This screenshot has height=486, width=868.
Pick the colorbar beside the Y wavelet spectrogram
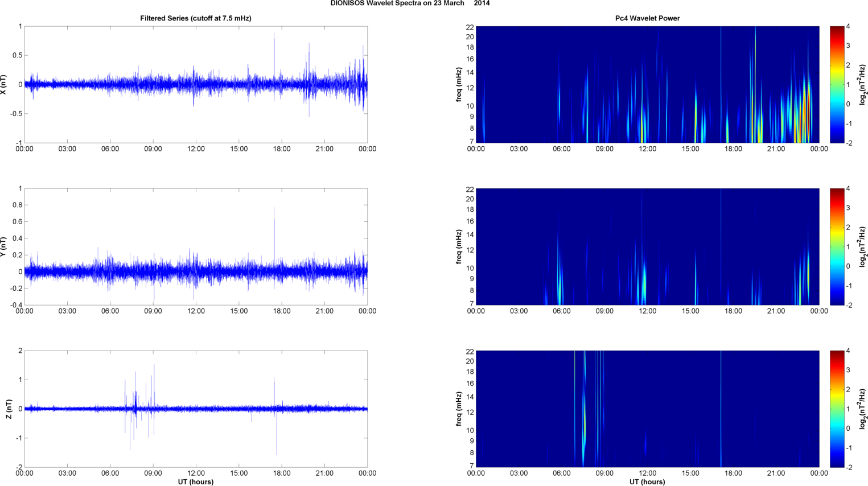pyautogui.click(x=837, y=246)
